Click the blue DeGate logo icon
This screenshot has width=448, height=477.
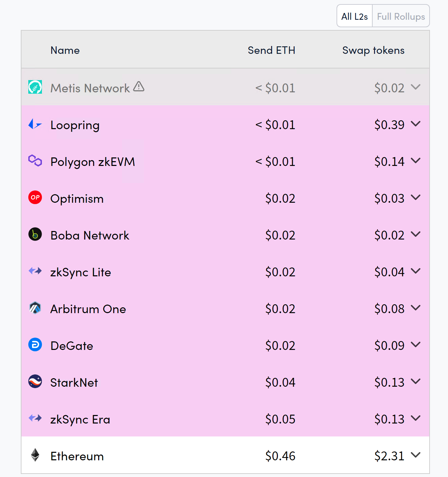[35, 345]
